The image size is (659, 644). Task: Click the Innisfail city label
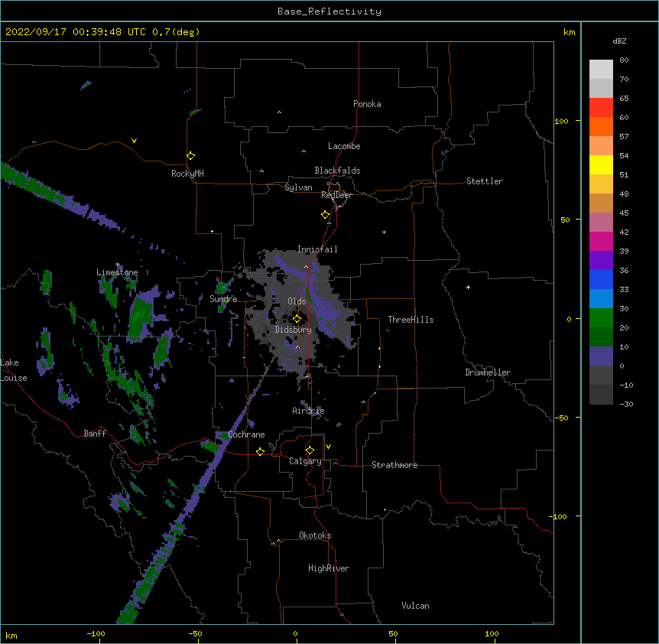click(x=317, y=249)
